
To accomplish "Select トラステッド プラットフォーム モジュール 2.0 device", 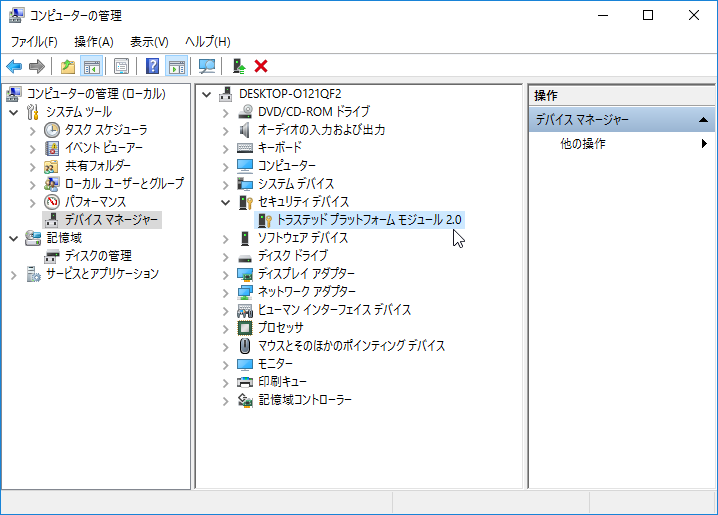I will (369, 220).
